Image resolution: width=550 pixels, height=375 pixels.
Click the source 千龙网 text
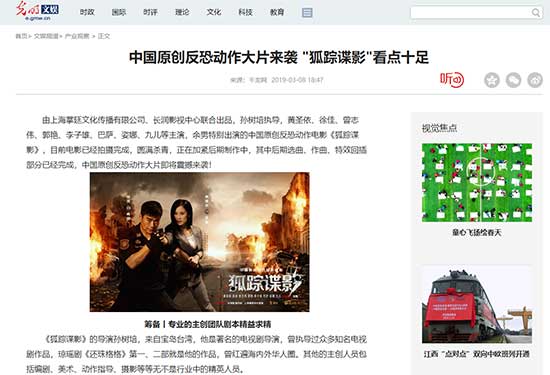258,80
